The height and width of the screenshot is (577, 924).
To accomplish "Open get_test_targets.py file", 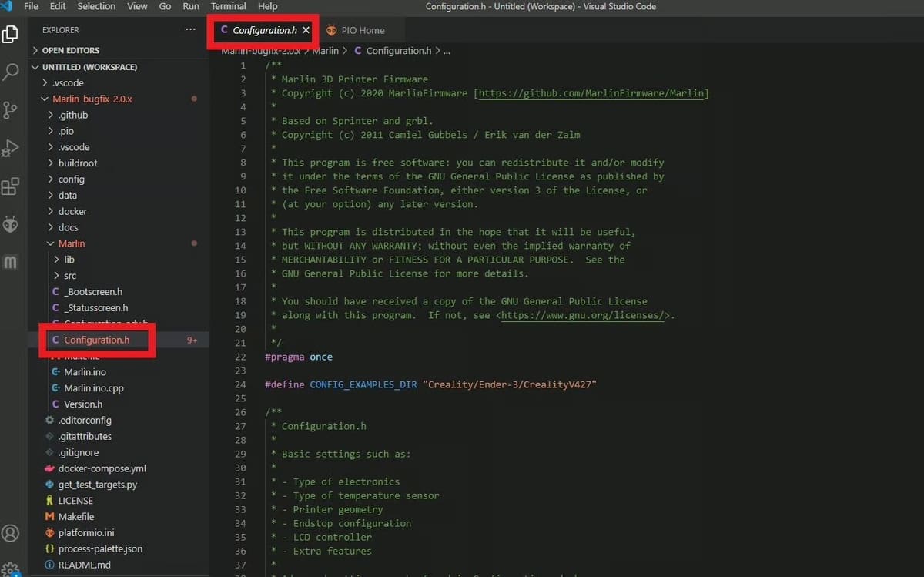I will coord(97,485).
